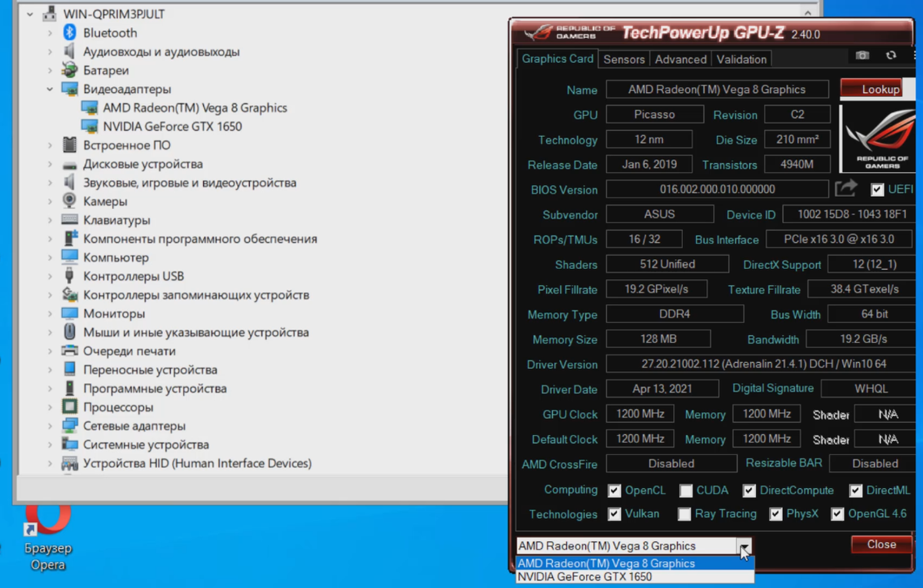Expand the Клавиатуры node
The image size is (923, 588).
coord(49,220)
